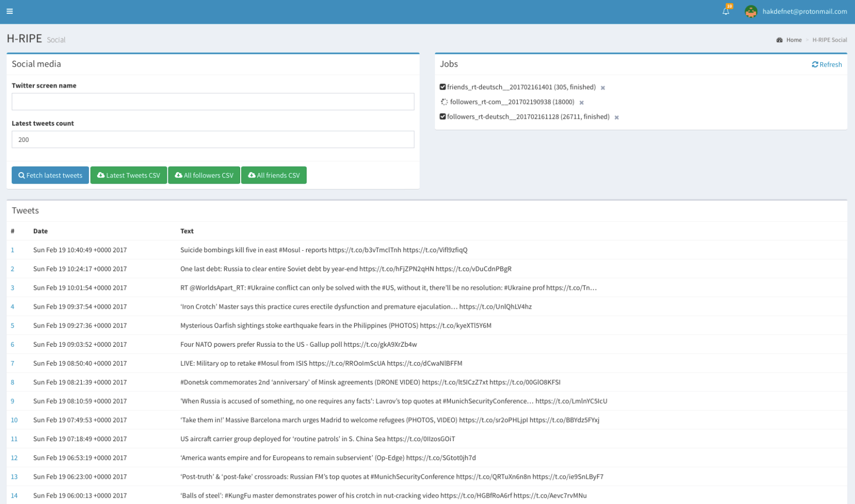Click the Home dashboard icon in breadcrumb
Image resolution: width=855 pixels, height=504 pixels.
coord(780,40)
